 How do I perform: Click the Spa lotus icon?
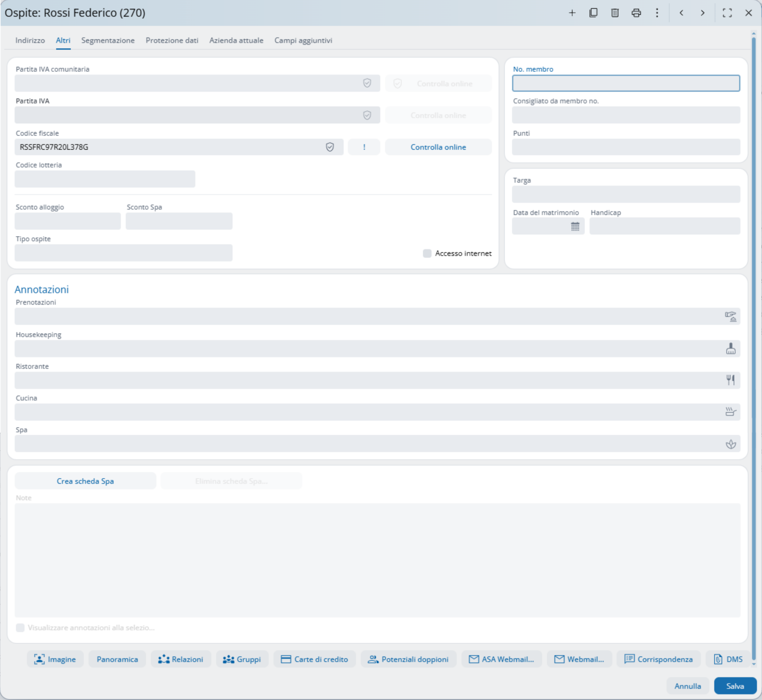point(731,443)
